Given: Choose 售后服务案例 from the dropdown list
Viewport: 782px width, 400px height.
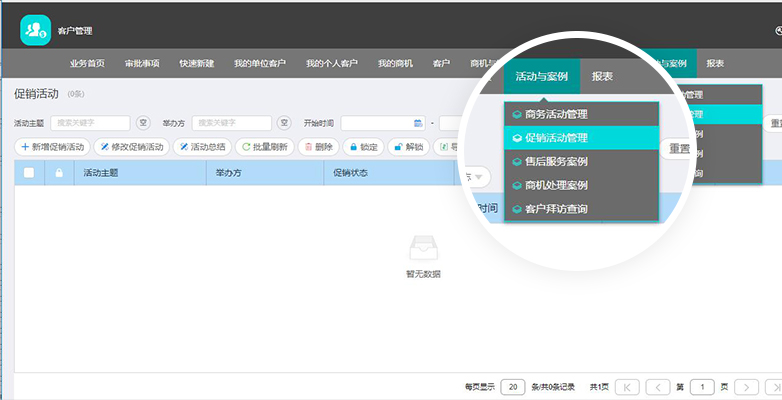Looking at the screenshot, I should click(582, 162).
